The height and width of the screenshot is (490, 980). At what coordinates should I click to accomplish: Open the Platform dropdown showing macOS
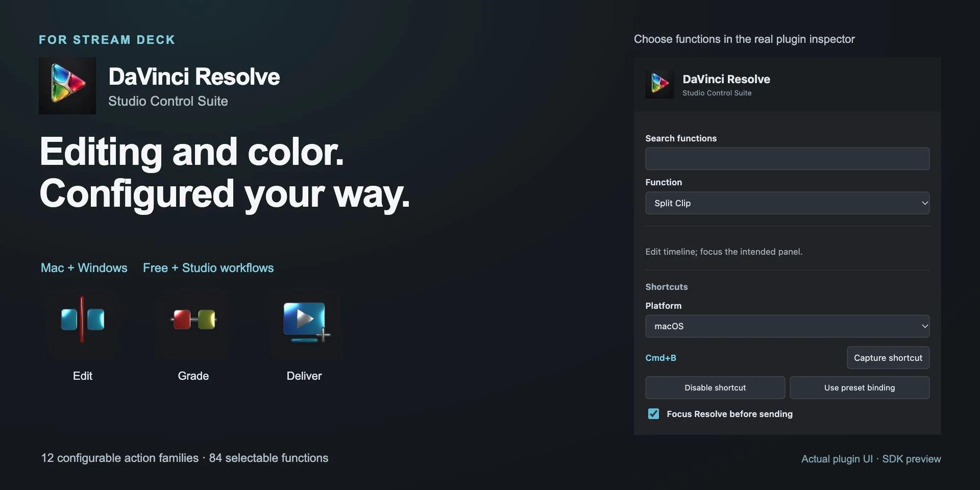[787, 326]
